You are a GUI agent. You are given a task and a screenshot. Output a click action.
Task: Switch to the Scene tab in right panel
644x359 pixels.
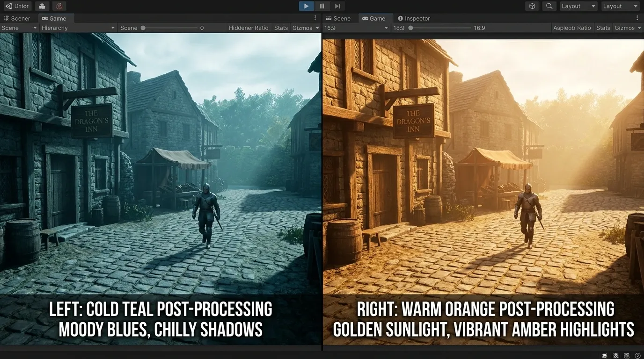338,18
